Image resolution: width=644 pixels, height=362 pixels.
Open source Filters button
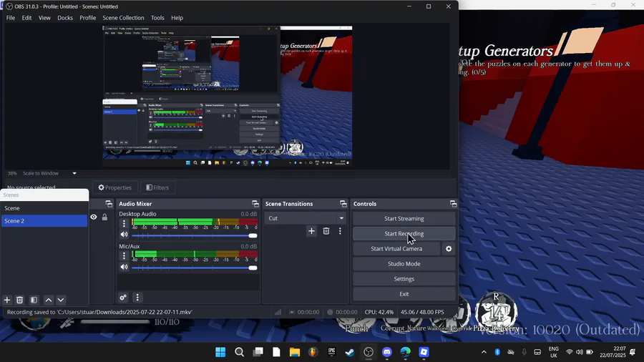coord(157,187)
